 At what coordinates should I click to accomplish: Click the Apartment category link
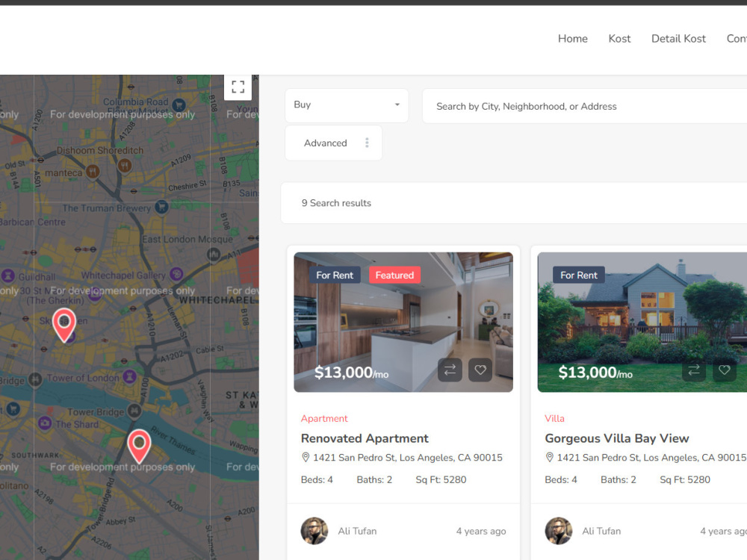click(324, 419)
